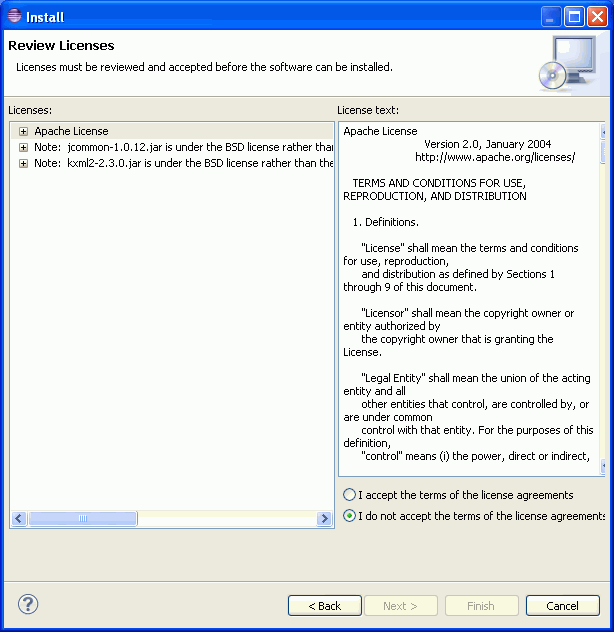Click the Eclipse icon in title bar
This screenshot has width=614, height=632.
coord(14,16)
